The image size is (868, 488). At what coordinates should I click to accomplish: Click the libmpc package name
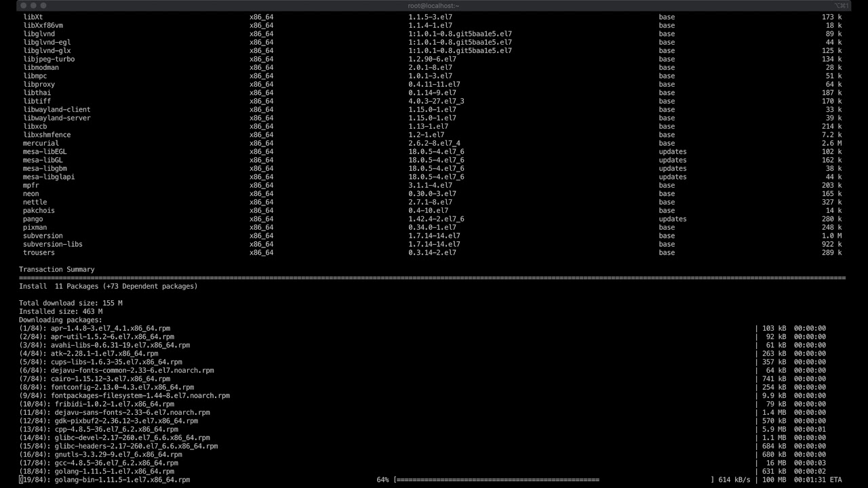35,76
